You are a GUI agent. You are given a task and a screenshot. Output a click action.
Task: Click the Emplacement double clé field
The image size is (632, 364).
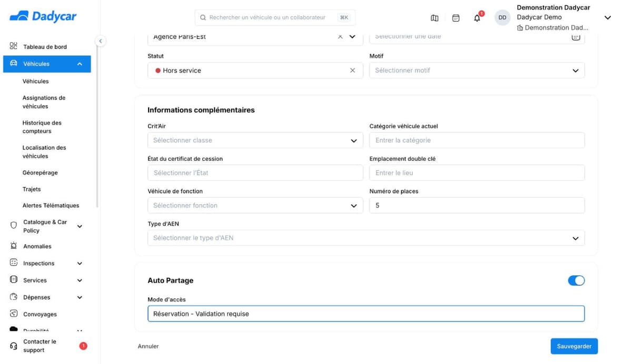coord(477,173)
